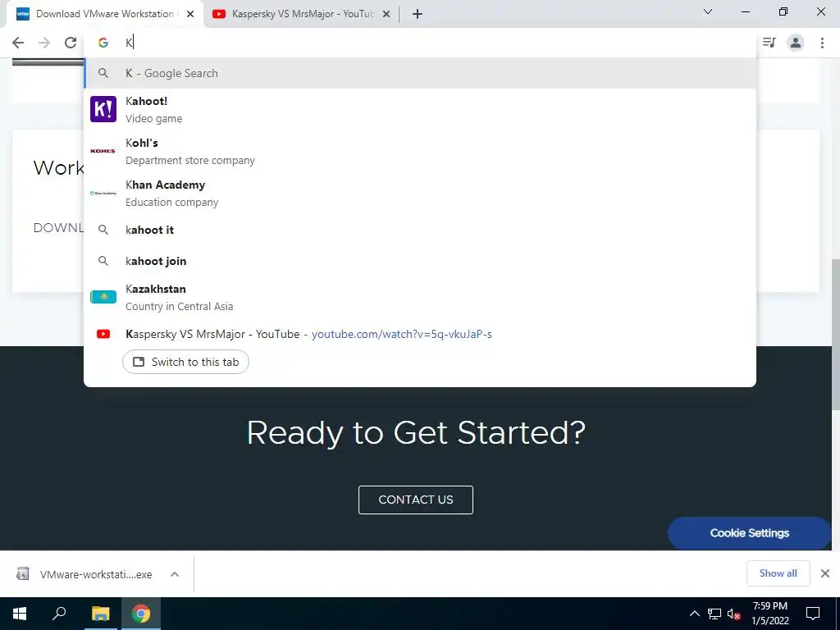The height and width of the screenshot is (630, 840).
Task: Click in the address bar text field
Action: tap(420, 43)
